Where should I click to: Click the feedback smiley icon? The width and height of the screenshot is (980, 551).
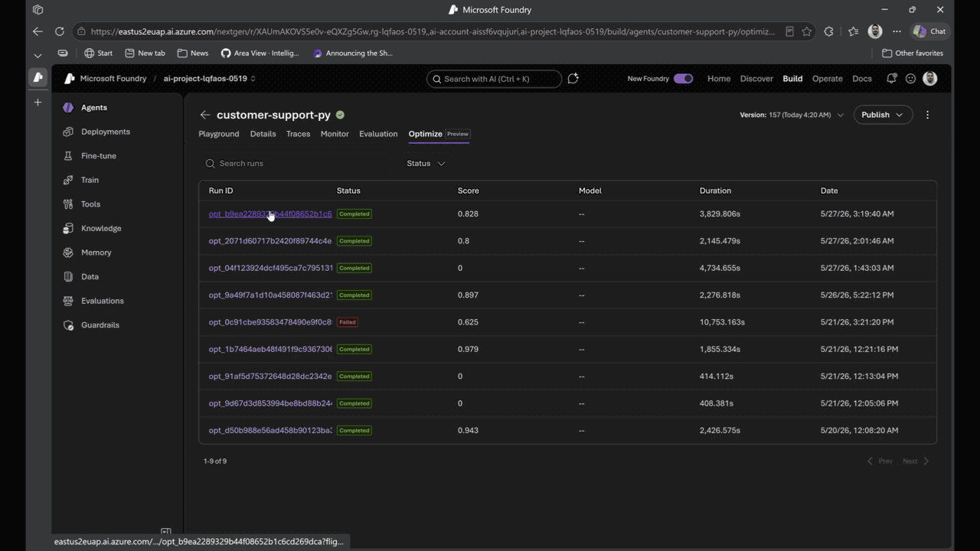point(910,79)
